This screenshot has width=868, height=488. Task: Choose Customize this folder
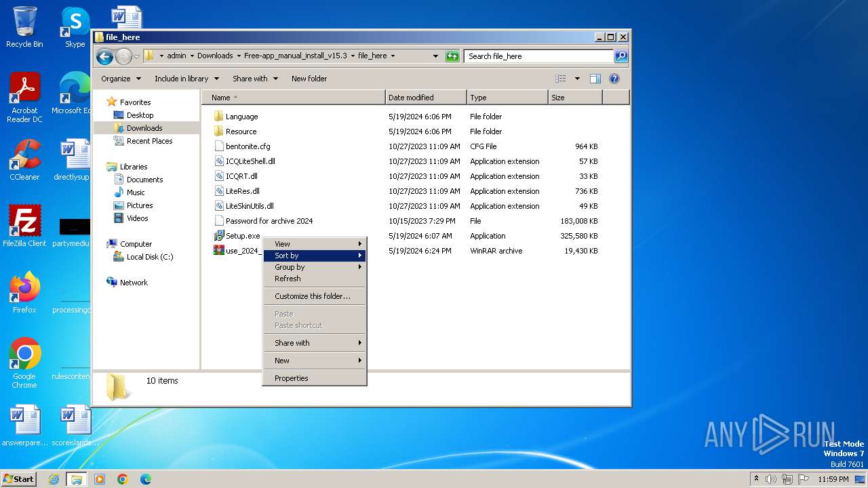point(315,296)
